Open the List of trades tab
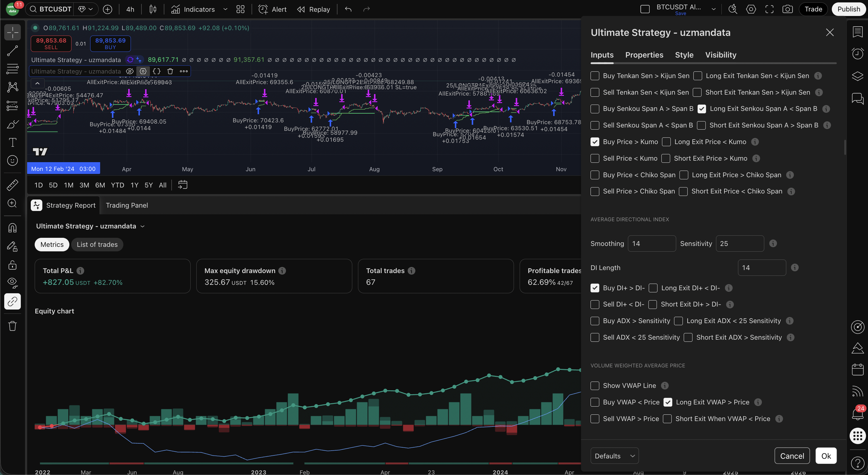Screen dimensions: 868x475 click(97, 244)
